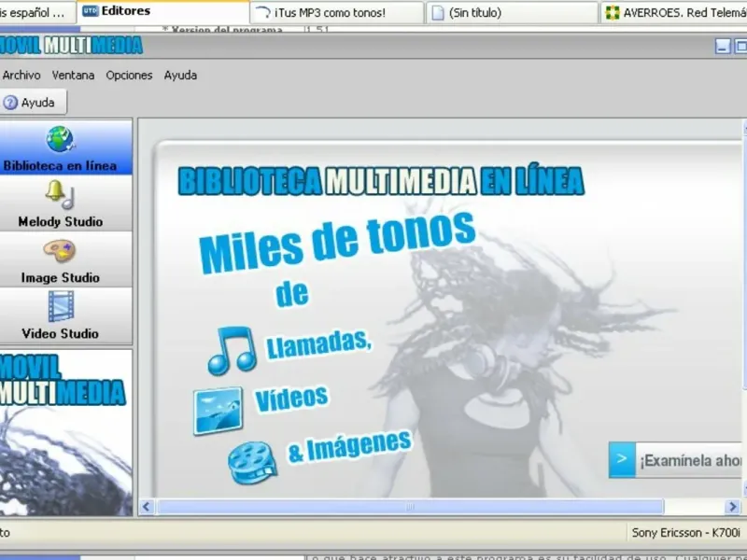
Task: Click the horizontal scrollbar left arrow
Action: tap(147, 507)
